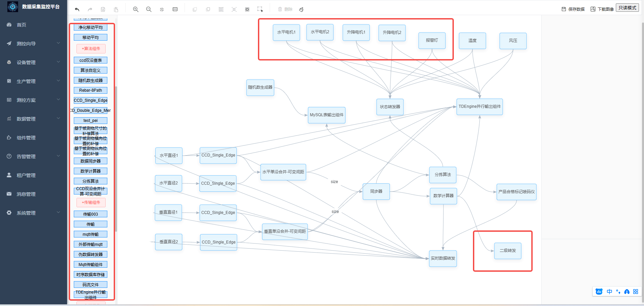The height and width of the screenshot is (306, 644).
Task: Expand the 系统管理 sidebar menu
Action: (x=34, y=213)
